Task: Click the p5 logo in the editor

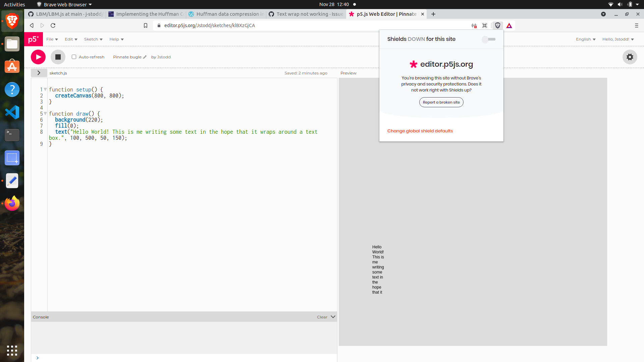Action: coord(34,39)
